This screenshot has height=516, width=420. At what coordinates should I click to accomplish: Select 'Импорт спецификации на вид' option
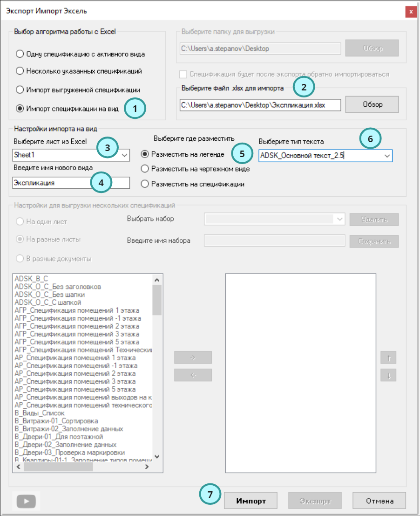68,109
